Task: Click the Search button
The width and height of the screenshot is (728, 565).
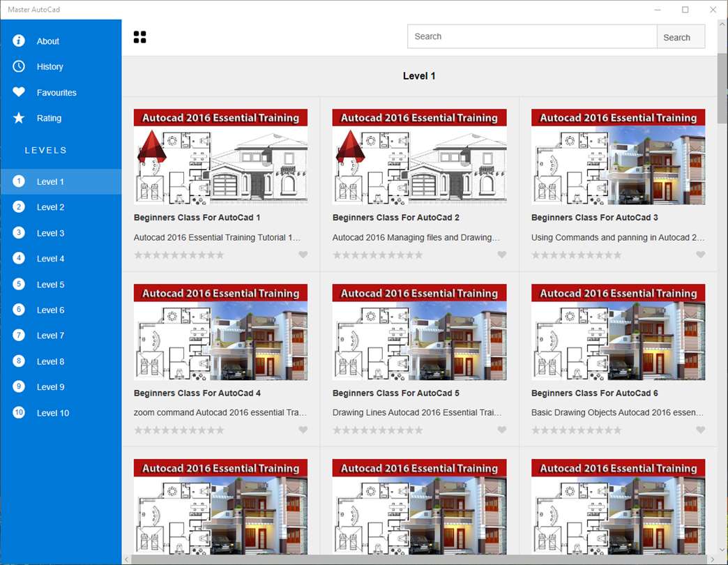Action: point(681,37)
